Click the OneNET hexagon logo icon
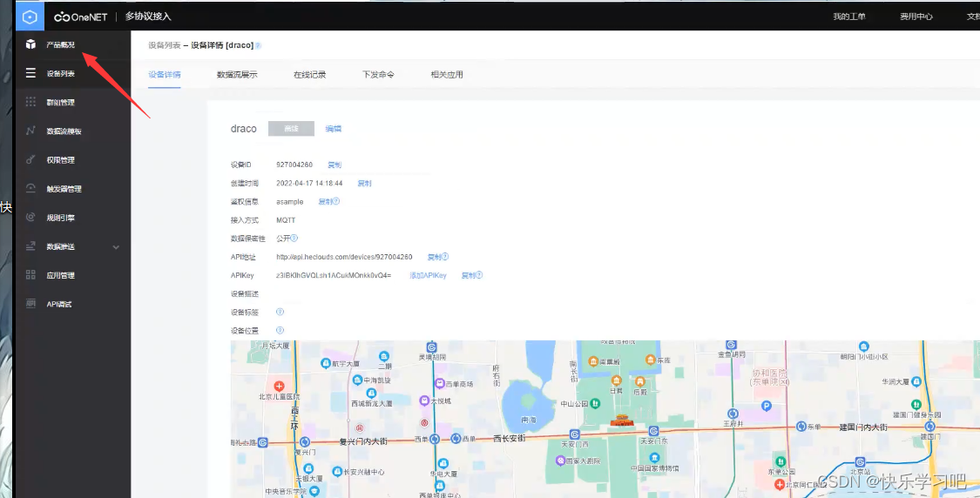The width and height of the screenshot is (980, 498). (29, 16)
